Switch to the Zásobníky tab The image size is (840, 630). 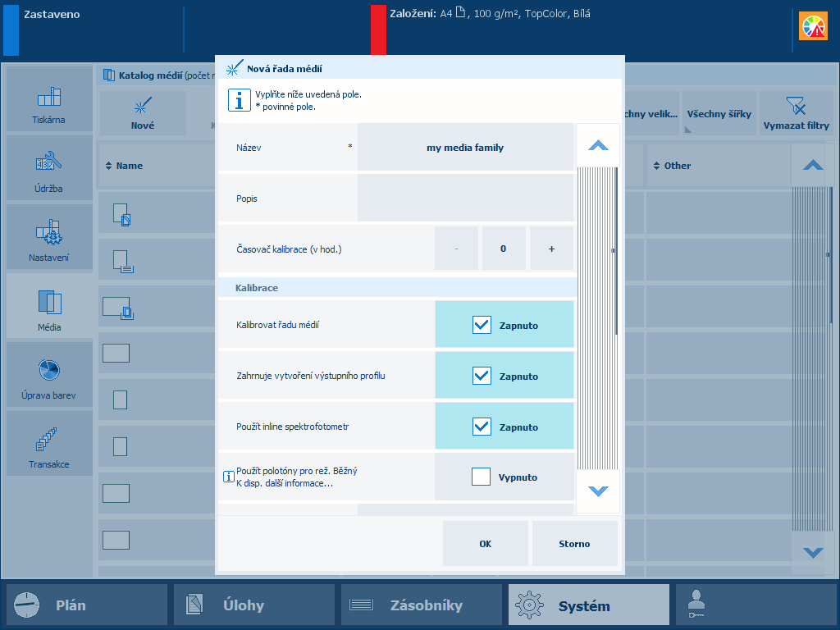[421, 605]
